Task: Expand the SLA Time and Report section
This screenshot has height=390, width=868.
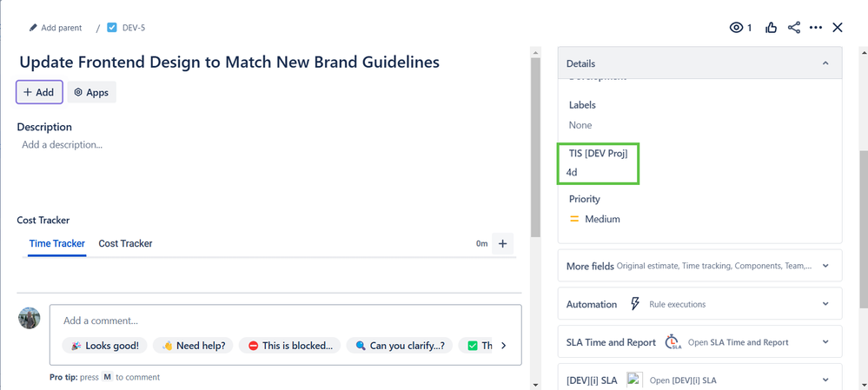Action: pos(825,342)
